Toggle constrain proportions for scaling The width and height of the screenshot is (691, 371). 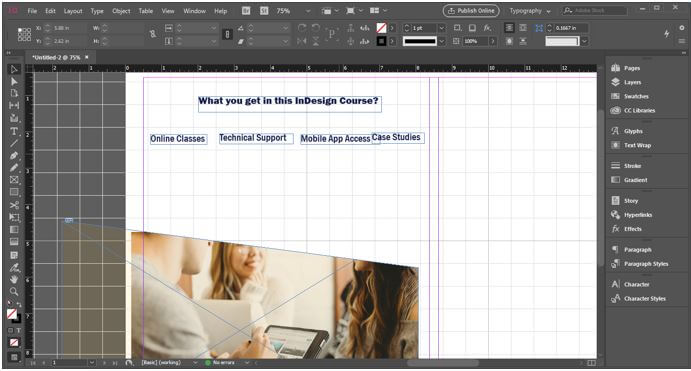pos(227,34)
